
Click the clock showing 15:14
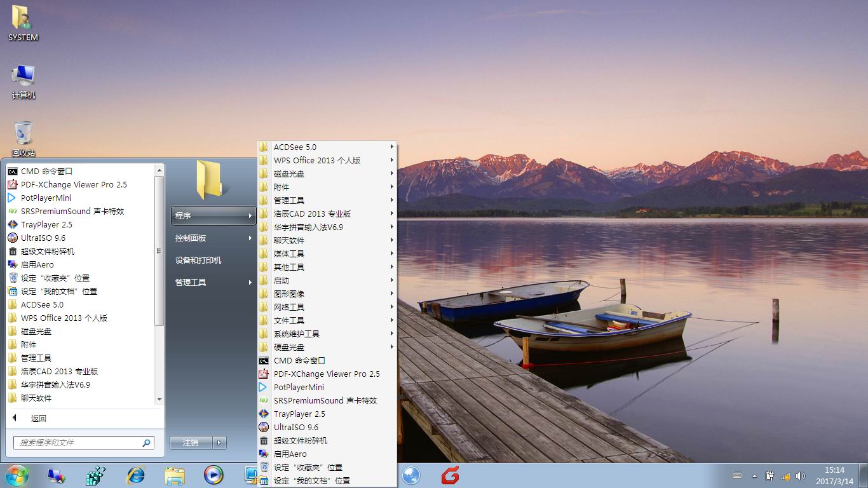(834, 475)
